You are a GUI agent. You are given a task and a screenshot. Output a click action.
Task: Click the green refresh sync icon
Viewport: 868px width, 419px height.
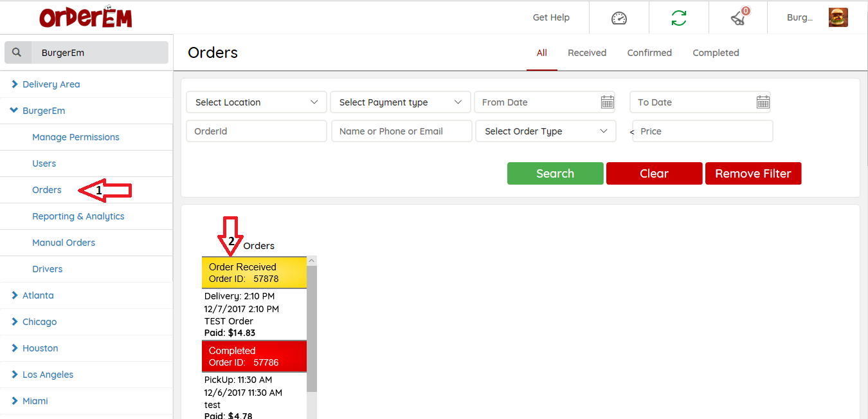pos(678,18)
